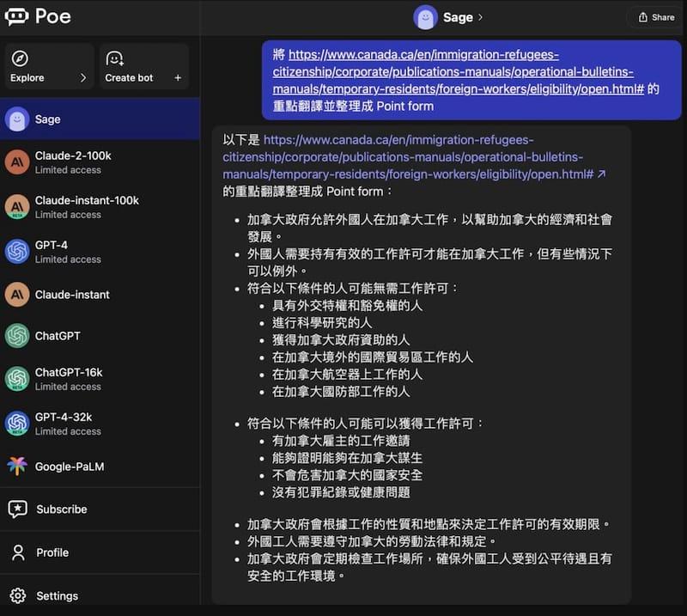Open the Google-PaLM palm tree icon
The image size is (687, 616).
[x=17, y=466]
